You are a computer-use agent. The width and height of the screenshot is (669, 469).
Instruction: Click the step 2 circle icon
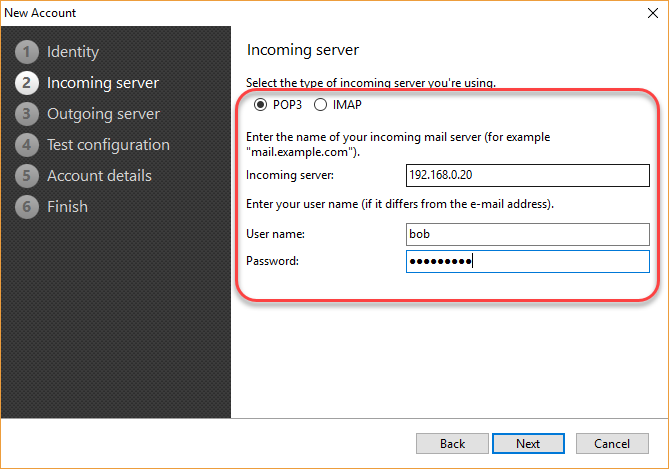click(26, 83)
